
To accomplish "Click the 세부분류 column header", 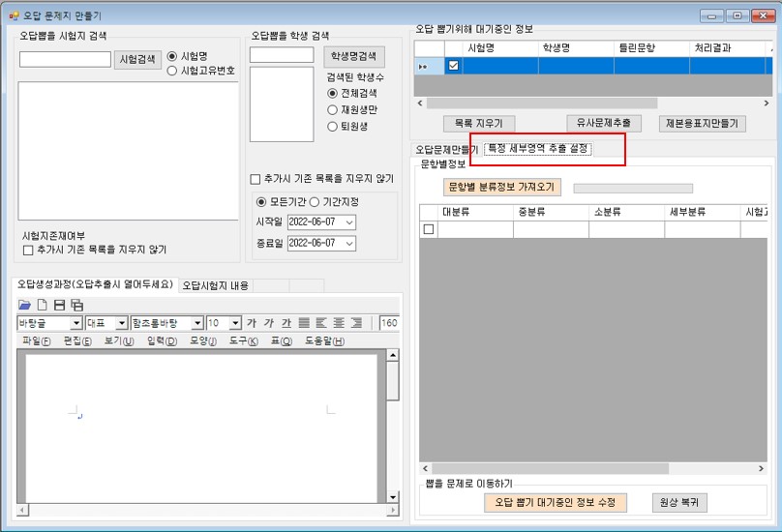I will click(x=703, y=212).
